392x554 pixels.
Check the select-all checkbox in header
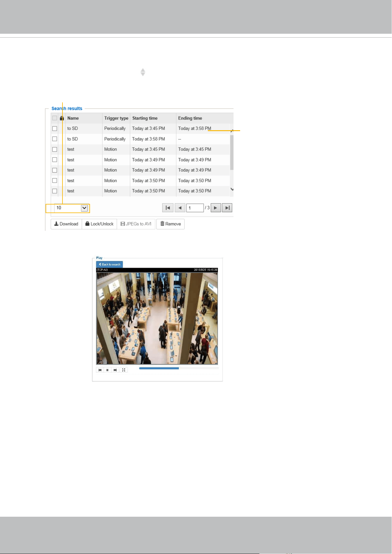(x=54, y=118)
